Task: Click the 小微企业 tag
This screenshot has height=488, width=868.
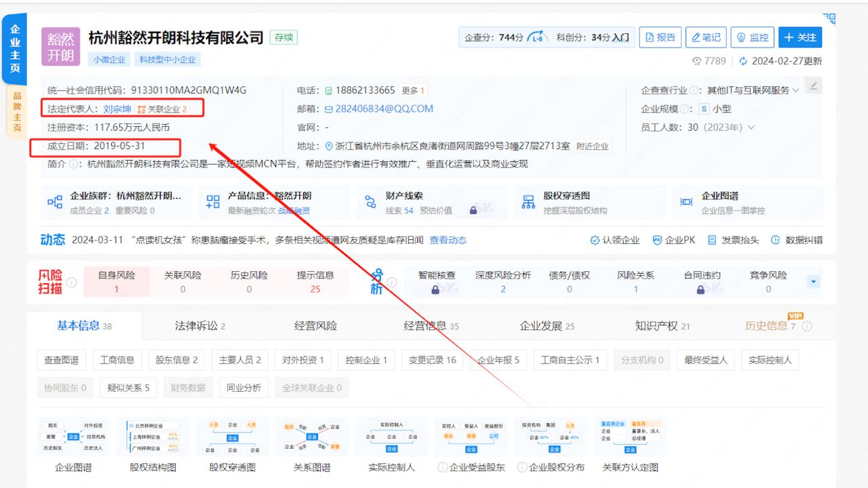Action: point(109,60)
